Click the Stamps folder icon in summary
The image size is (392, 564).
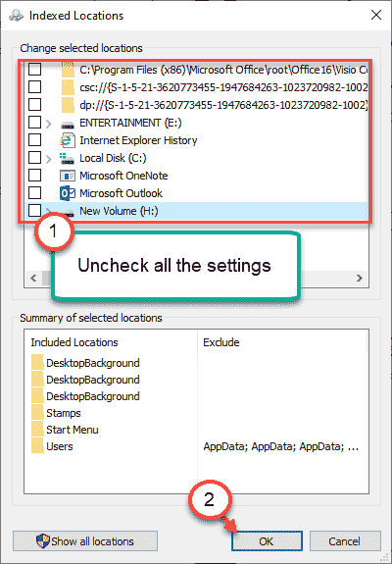click(x=37, y=413)
